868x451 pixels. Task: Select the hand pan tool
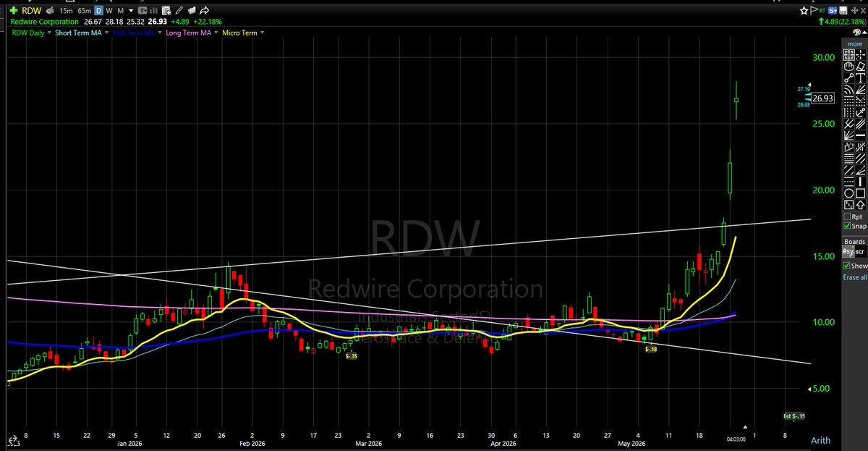pos(849,67)
